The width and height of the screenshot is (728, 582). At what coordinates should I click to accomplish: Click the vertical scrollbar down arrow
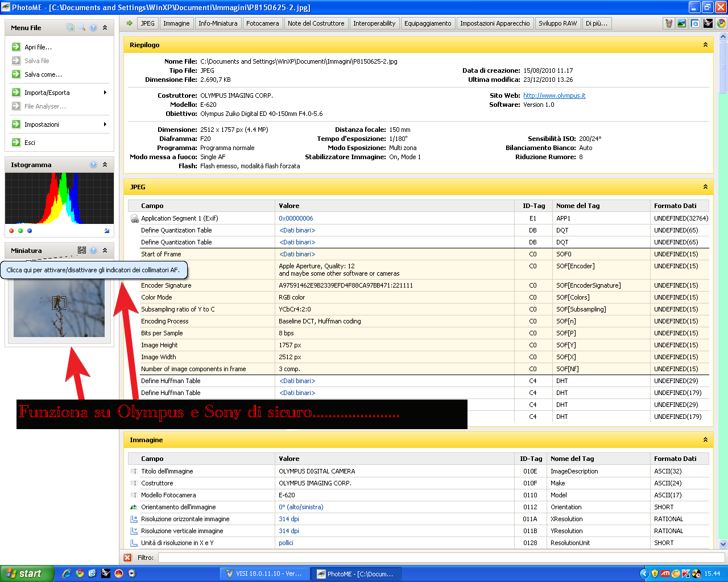pos(723,544)
